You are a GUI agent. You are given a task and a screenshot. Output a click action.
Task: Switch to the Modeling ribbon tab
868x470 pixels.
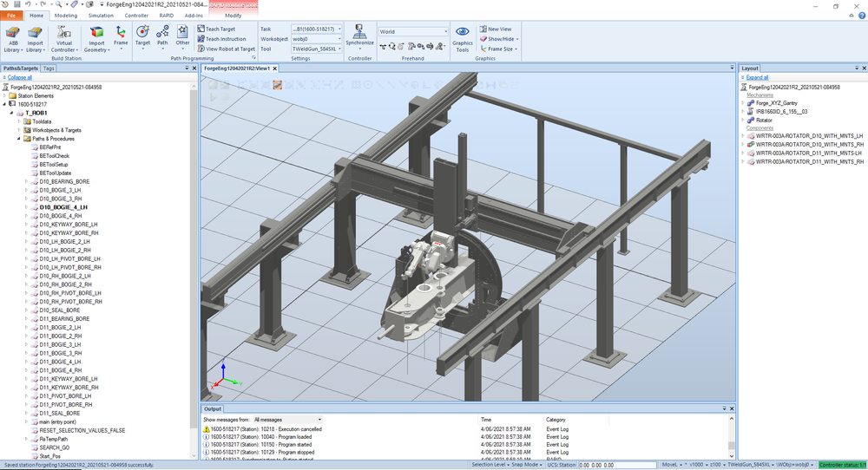pos(66,16)
